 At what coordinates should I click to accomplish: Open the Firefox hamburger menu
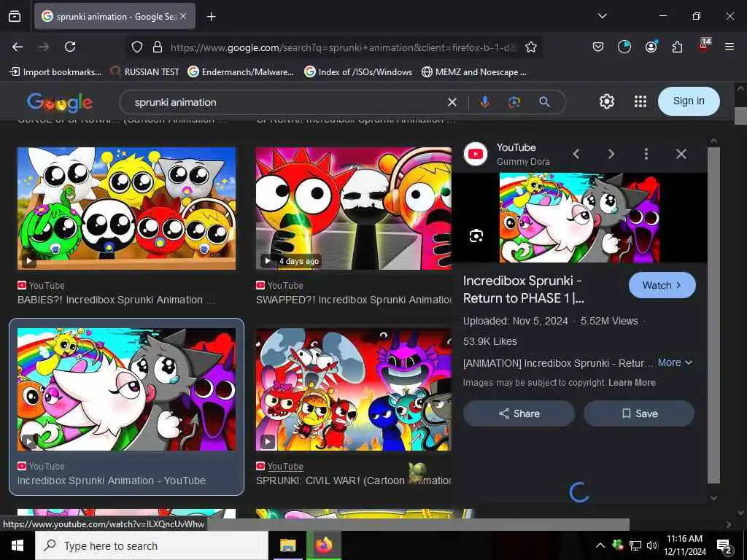click(729, 47)
